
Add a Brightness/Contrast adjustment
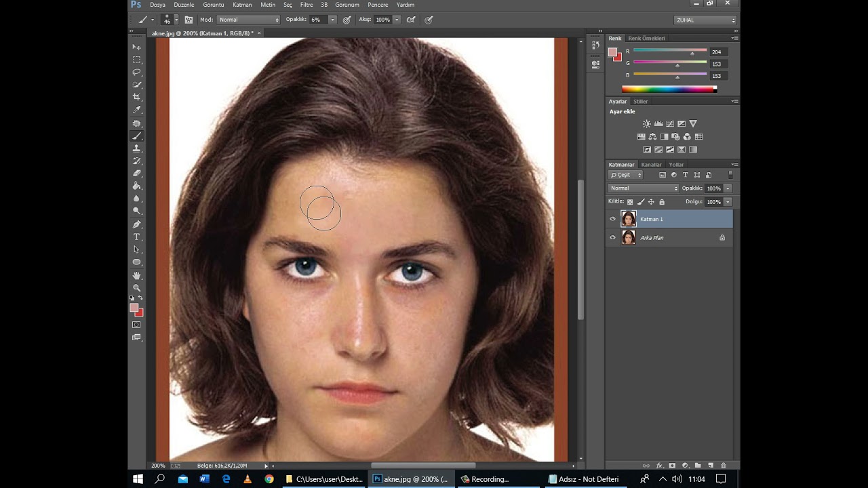click(x=646, y=123)
